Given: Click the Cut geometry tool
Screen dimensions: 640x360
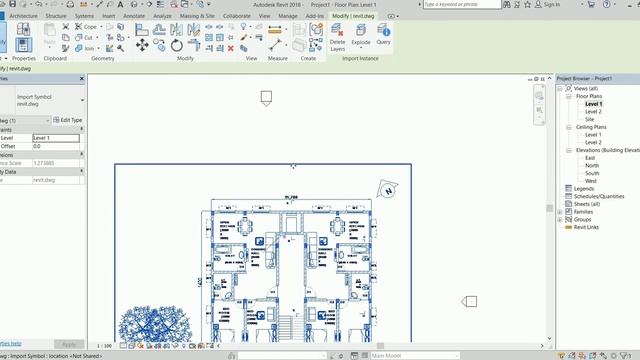Looking at the screenshot, I should (x=84, y=38).
